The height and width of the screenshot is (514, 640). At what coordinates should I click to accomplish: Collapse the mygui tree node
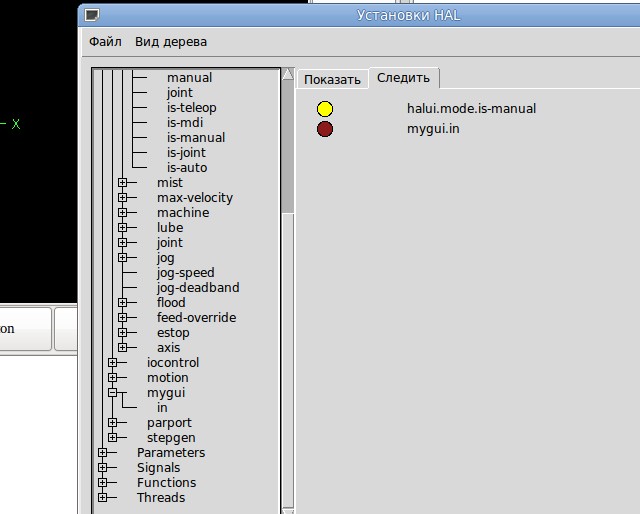(113, 393)
